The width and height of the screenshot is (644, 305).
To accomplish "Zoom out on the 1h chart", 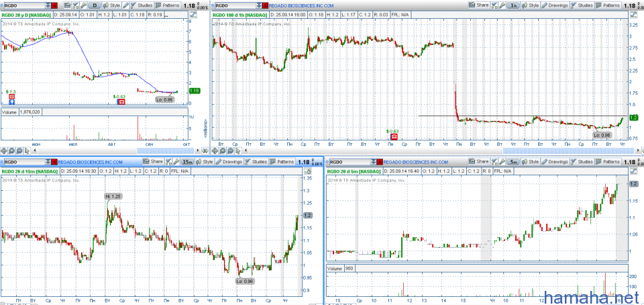I will pyautogui.click(x=230, y=151).
